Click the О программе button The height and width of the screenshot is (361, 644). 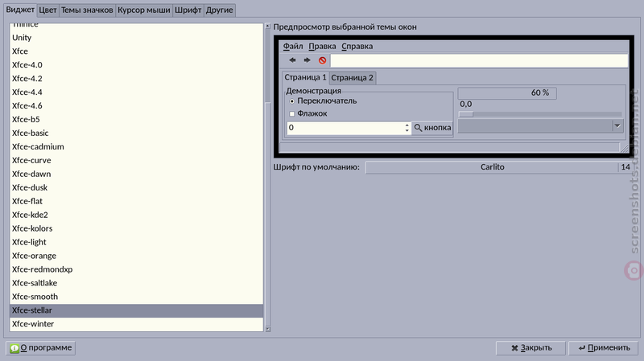[x=41, y=348]
